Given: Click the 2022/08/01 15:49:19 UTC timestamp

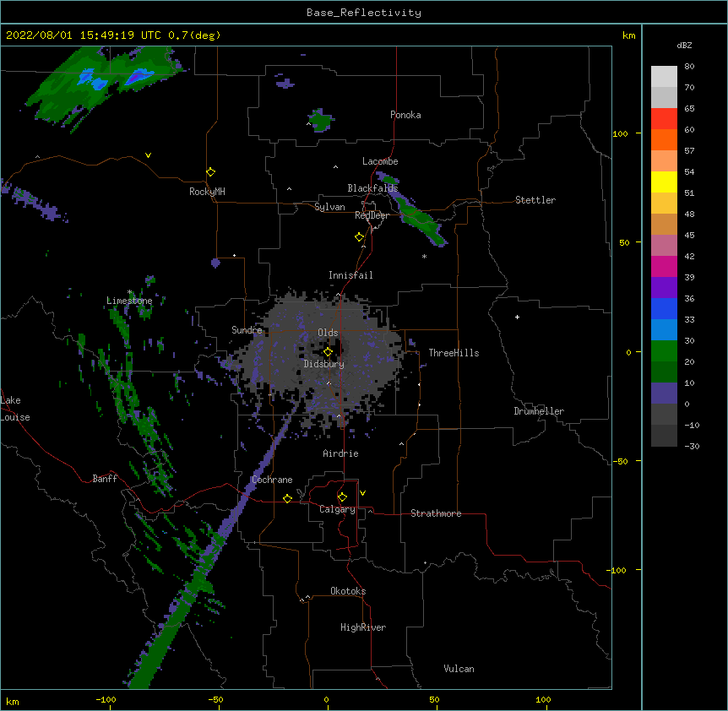Looking at the screenshot, I should click(84, 35).
